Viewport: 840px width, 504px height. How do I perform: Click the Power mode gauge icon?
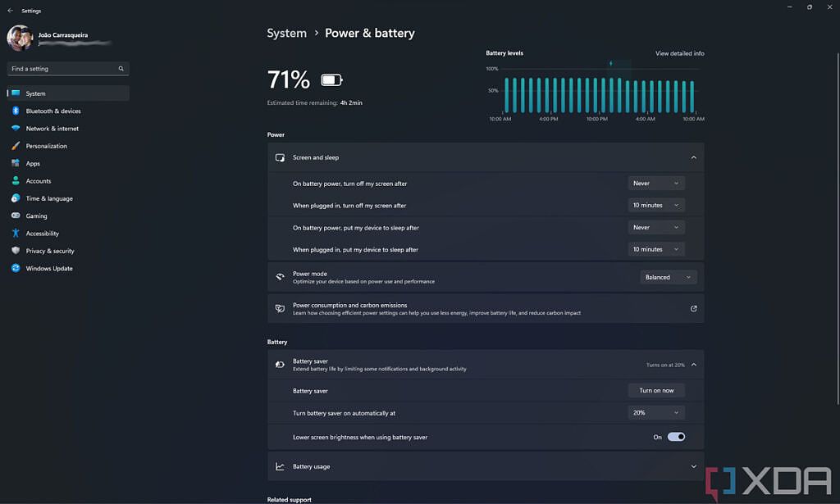281,276
